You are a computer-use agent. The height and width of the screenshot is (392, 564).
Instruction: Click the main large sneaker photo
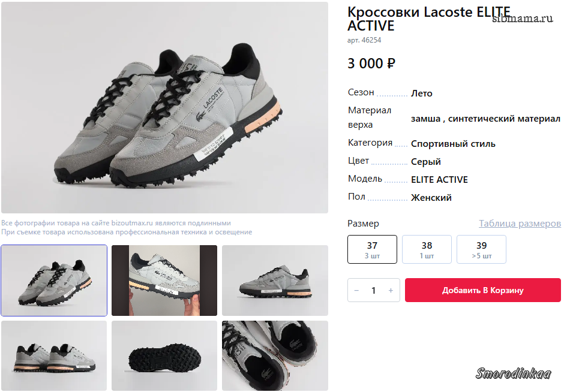(x=164, y=108)
